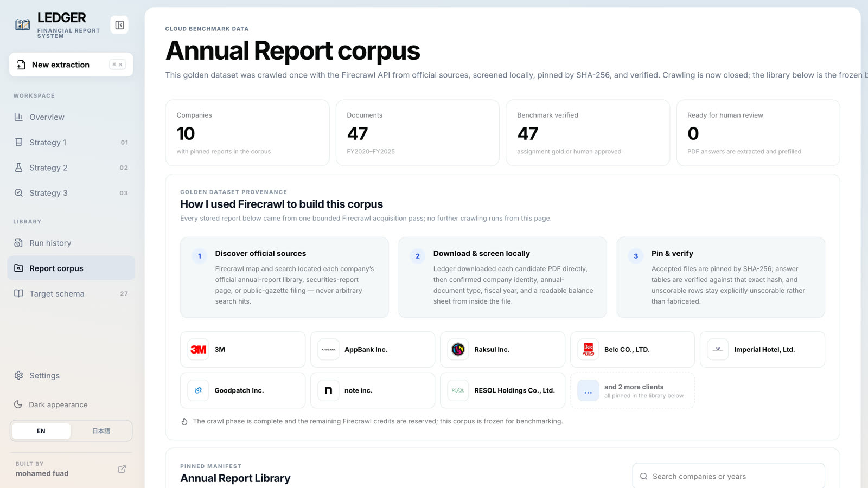This screenshot has height=488, width=868.
Task: Click the Run history icon
Action: pyautogui.click(x=18, y=243)
